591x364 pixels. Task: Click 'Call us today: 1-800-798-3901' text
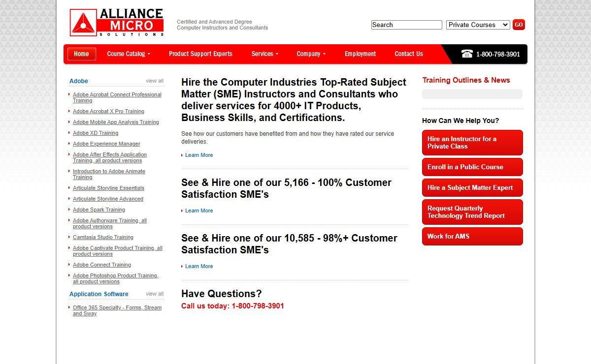tap(232, 306)
